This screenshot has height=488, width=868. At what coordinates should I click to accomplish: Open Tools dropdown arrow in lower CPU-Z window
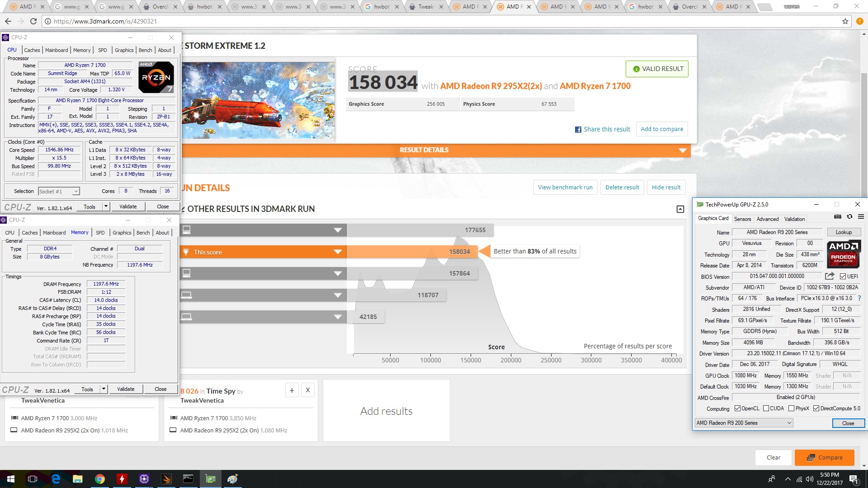(104, 389)
